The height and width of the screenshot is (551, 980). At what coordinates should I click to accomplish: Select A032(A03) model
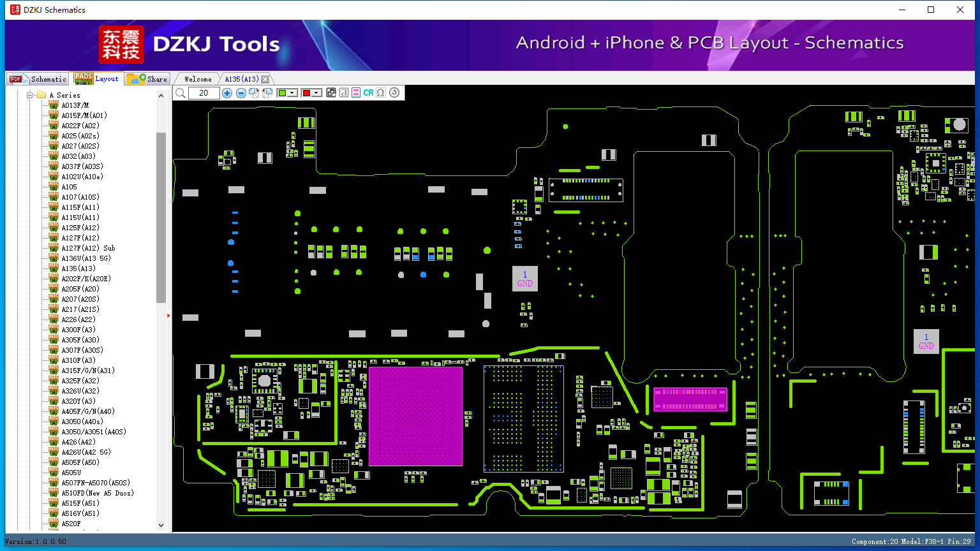pos(78,156)
